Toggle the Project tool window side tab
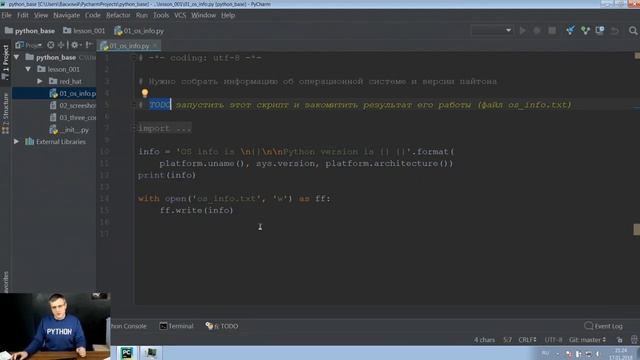Screen dimensions: 640x360 [5, 61]
